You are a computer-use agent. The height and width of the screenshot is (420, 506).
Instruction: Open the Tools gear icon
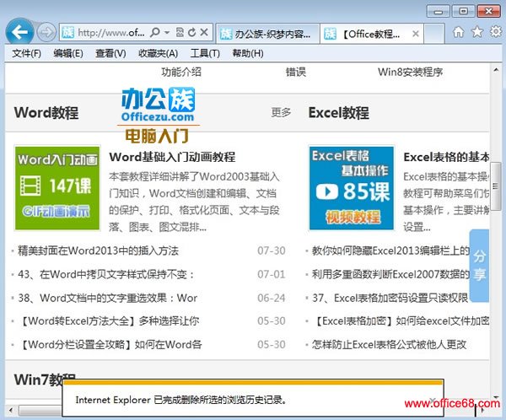point(496,32)
